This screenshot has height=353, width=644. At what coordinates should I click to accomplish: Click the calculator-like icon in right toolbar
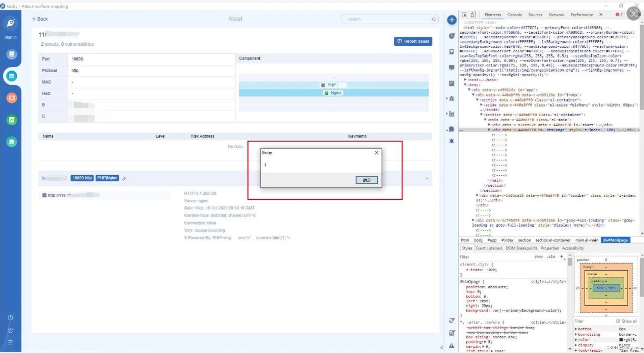[452, 52]
